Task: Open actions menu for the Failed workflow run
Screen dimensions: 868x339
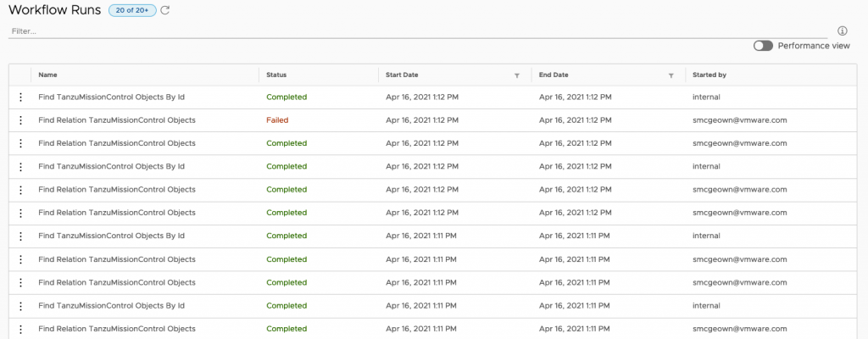Action: point(19,120)
